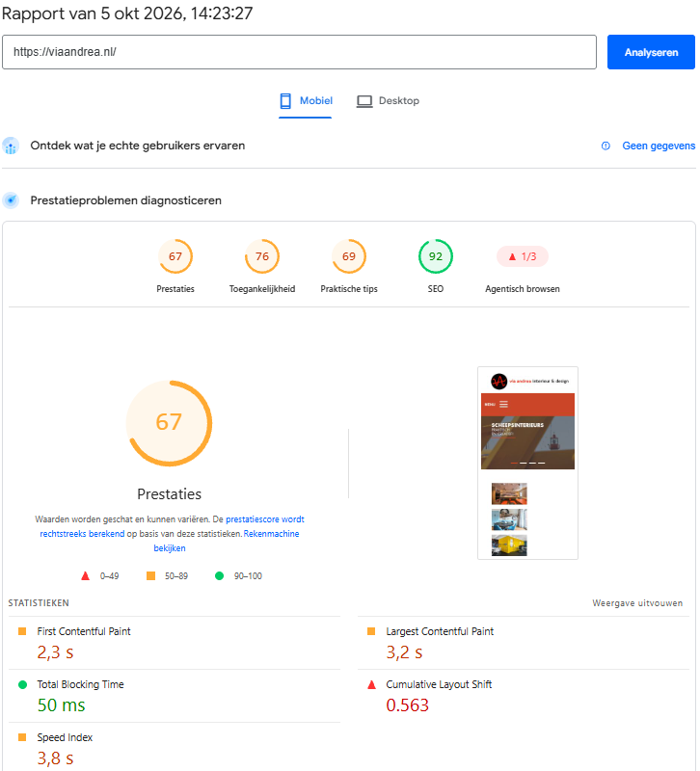Image resolution: width=700 pixels, height=771 pixels.
Task: Click the orange square 50–89 legend icon
Action: 150,575
